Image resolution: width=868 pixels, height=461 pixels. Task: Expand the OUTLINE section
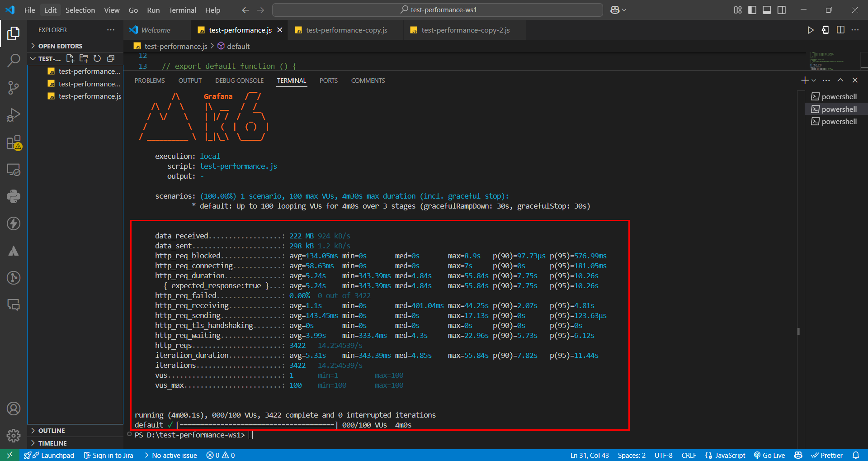click(x=51, y=431)
